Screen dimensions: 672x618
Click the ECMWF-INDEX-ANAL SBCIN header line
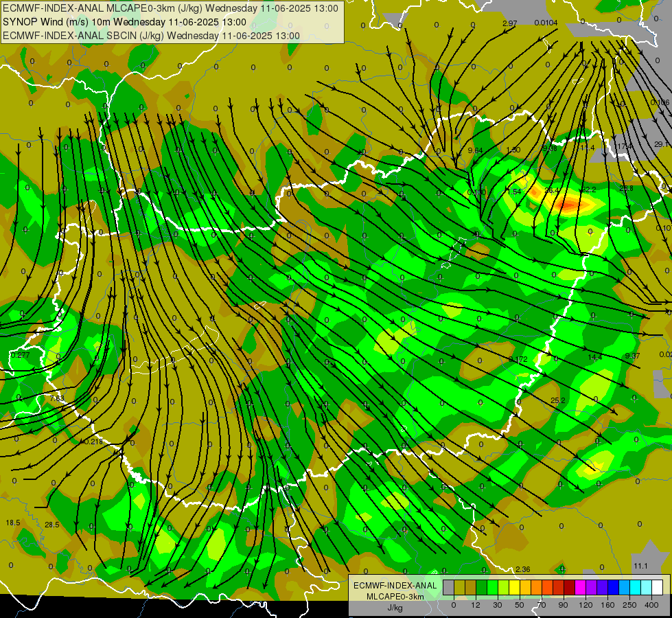coord(151,36)
